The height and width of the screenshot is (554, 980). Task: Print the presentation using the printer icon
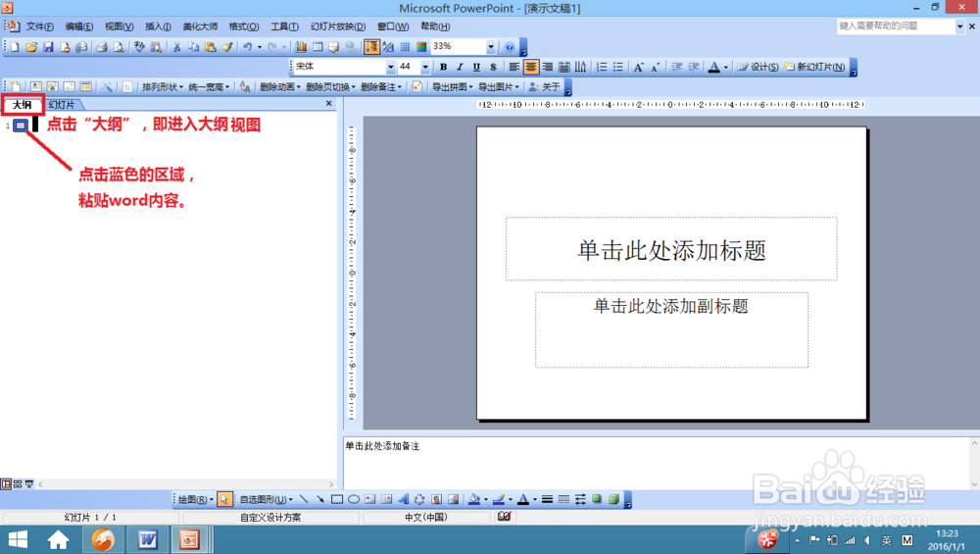tap(102, 47)
